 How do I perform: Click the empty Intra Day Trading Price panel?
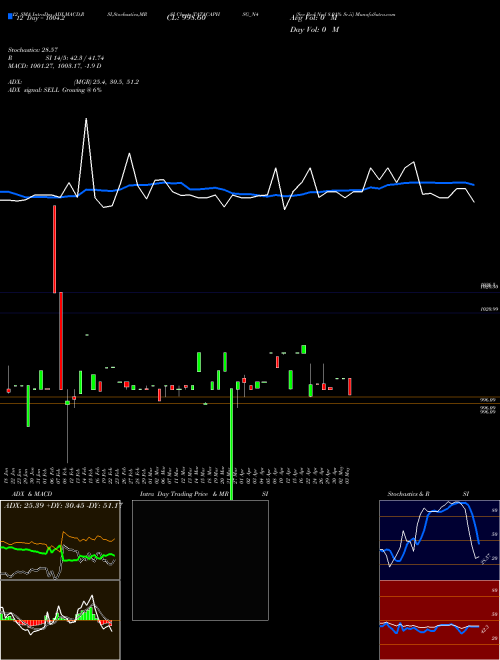(x=200, y=560)
